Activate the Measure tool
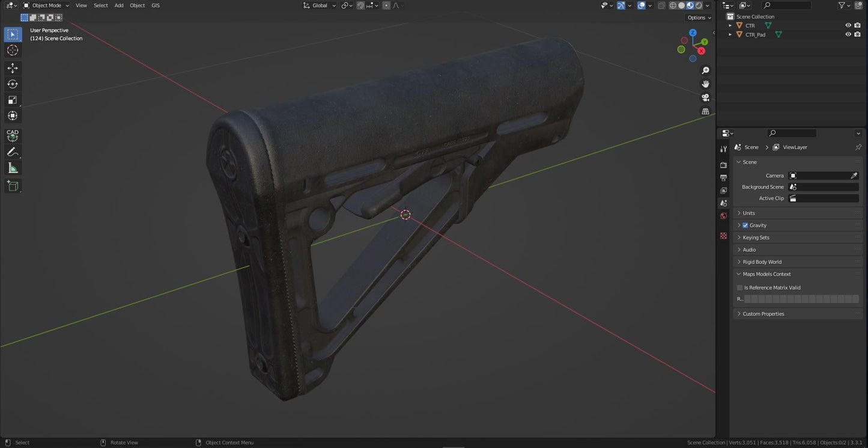This screenshot has width=868, height=448. tap(13, 168)
